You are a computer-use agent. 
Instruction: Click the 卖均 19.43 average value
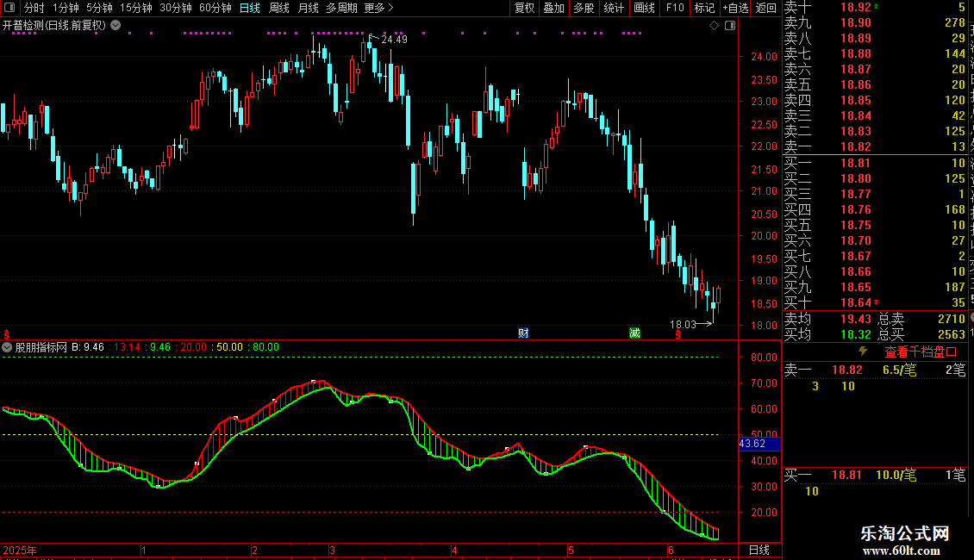pyautogui.click(x=856, y=319)
